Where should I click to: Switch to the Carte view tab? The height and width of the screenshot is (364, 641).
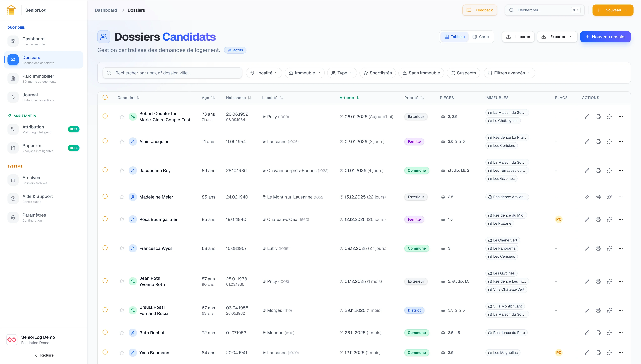(x=481, y=37)
